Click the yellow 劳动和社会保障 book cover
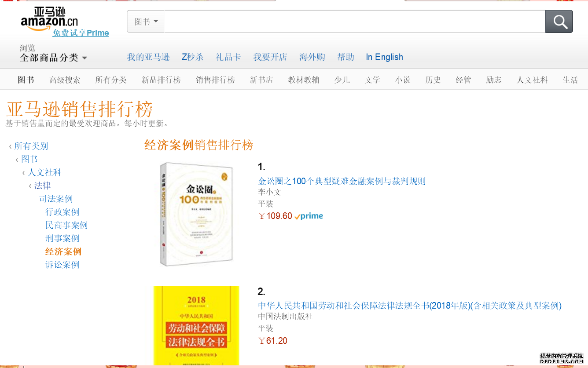This screenshot has width=588, height=368. click(196, 326)
